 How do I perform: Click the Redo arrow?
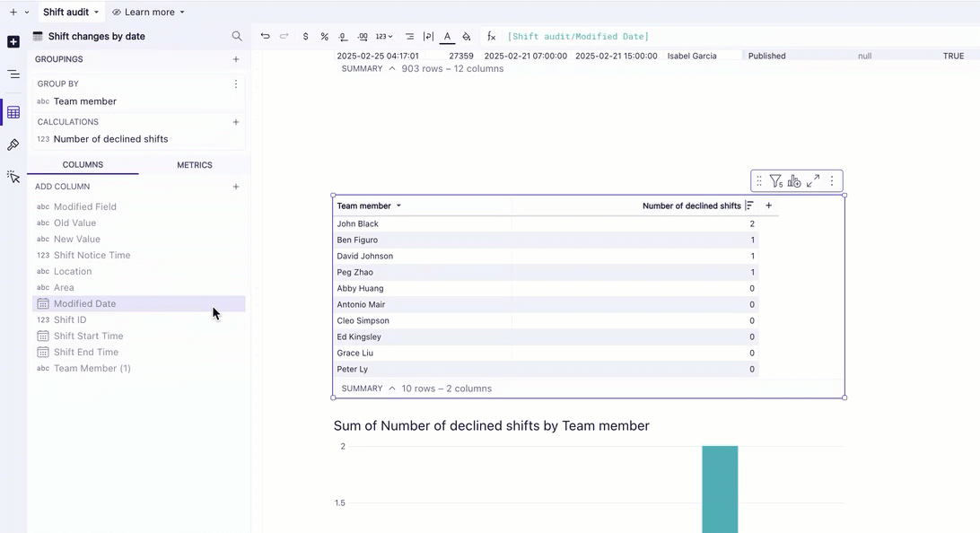(x=284, y=36)
